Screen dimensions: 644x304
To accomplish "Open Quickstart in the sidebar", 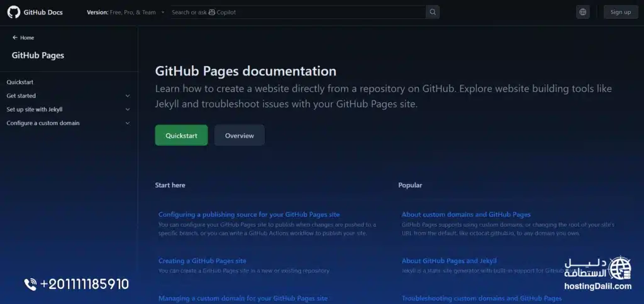I will (19, 82).
